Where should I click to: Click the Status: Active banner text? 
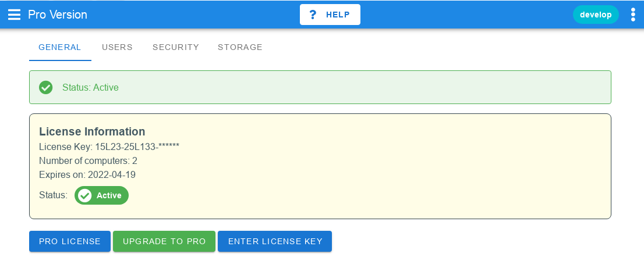pyautogui.click(x=90, y=87)
